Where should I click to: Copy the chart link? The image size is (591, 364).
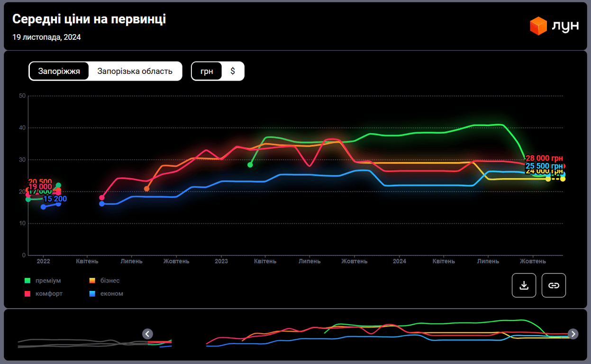554,285
